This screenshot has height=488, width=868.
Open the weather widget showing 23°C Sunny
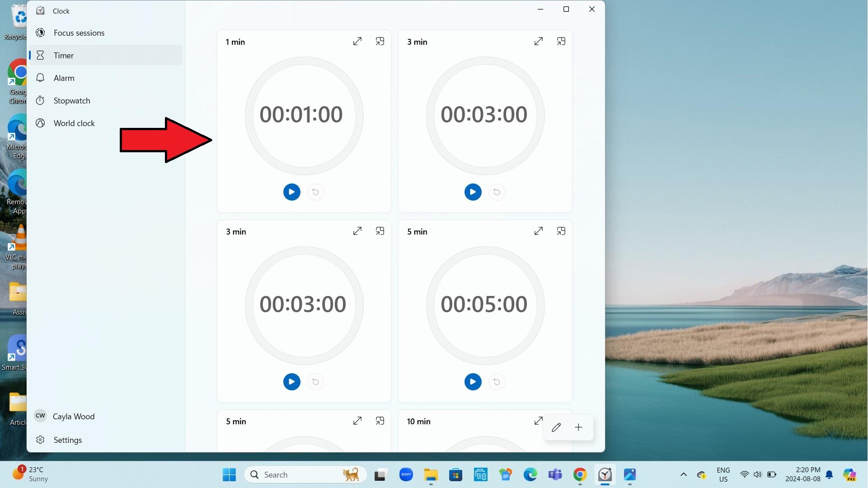pos(31,474)
